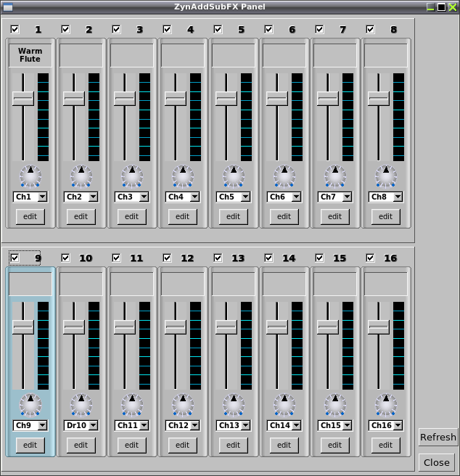Click the panning knob above Ch2
Viewport: 460px width, 476px height.
(81, 176)
